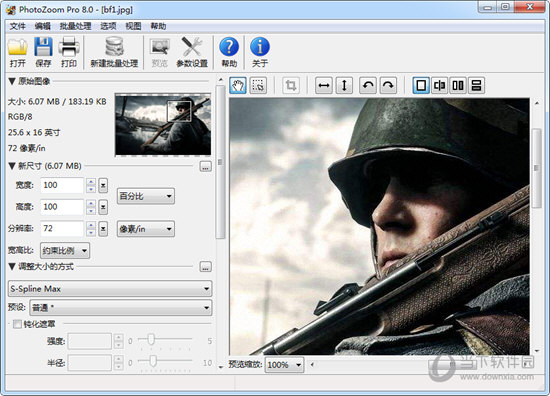Open the 高度 quick value menu arrow
This screenshot has width=550, height=396.
coord(103,207)
